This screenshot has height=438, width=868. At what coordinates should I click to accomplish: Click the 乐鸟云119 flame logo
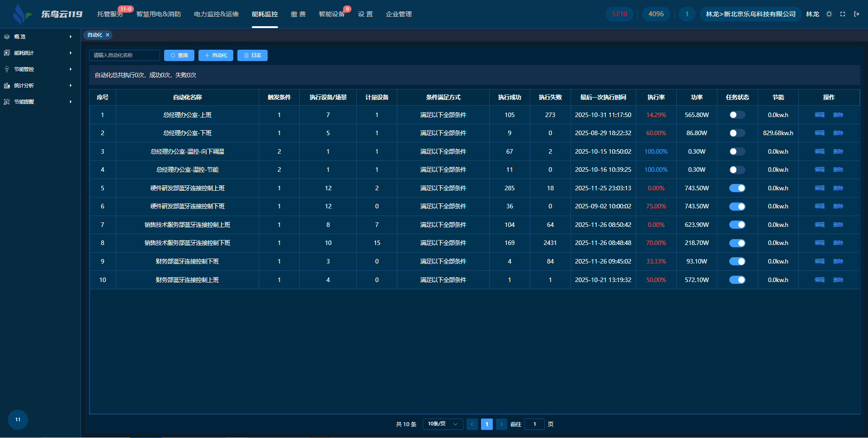coord(21,14)
